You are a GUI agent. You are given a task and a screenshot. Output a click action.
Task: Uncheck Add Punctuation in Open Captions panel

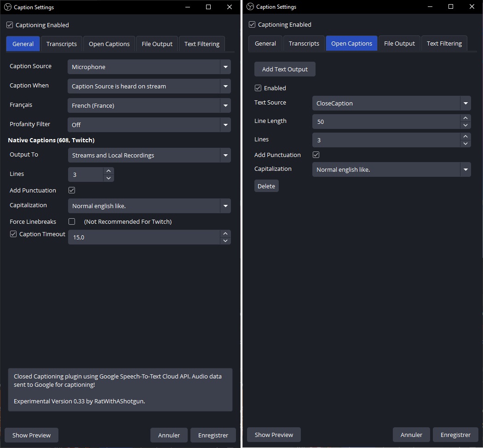click(x=316, y=155)
